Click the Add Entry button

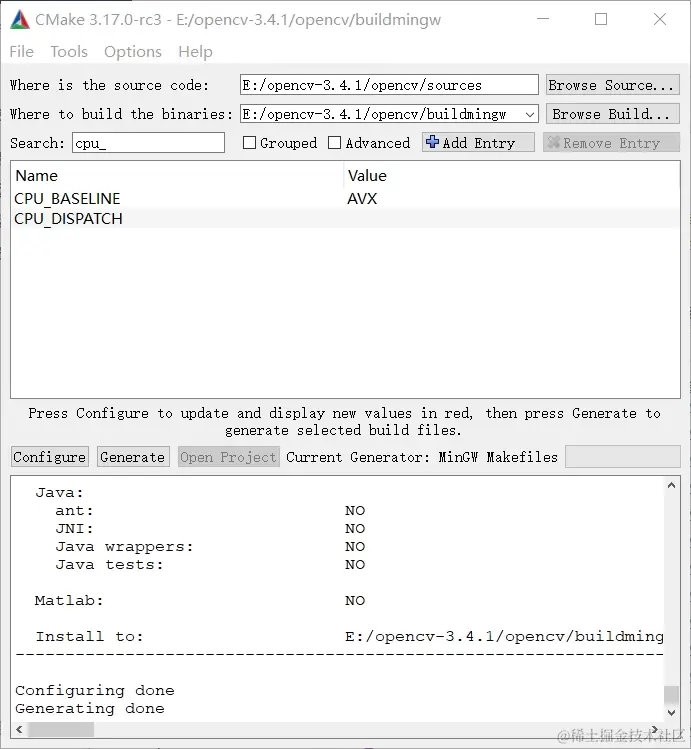[478, 142]
